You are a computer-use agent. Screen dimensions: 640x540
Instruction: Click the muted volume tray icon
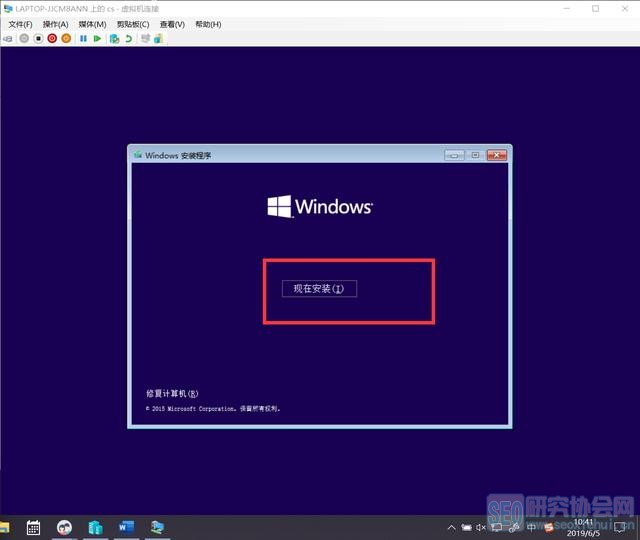coord(481,527)
